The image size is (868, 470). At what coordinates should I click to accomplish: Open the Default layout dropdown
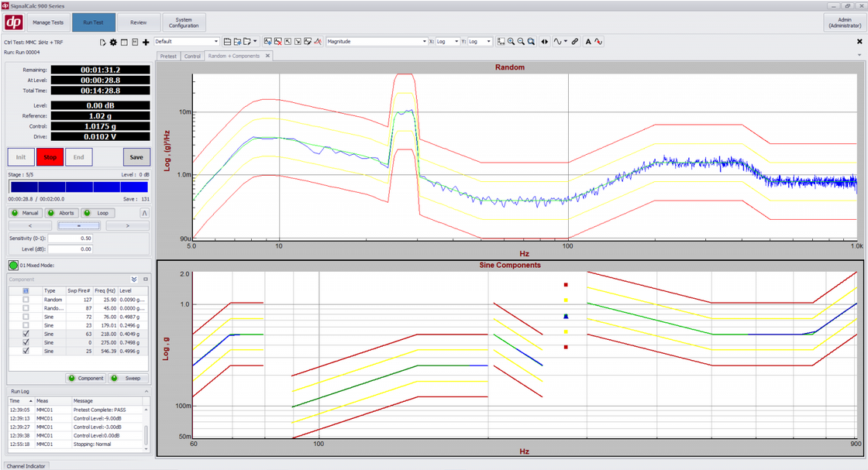point(187,42)
